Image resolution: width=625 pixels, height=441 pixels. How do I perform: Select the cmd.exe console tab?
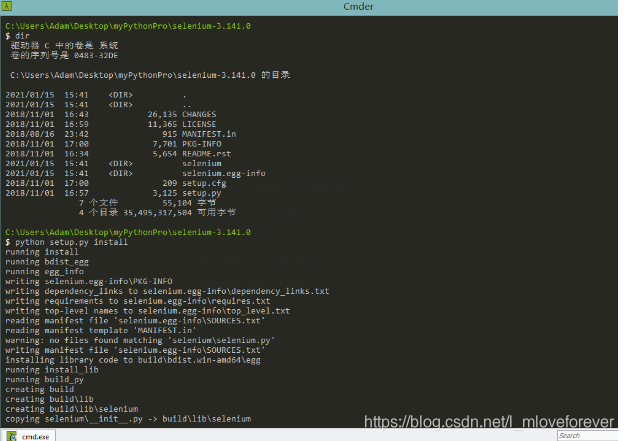click(28, 436)
